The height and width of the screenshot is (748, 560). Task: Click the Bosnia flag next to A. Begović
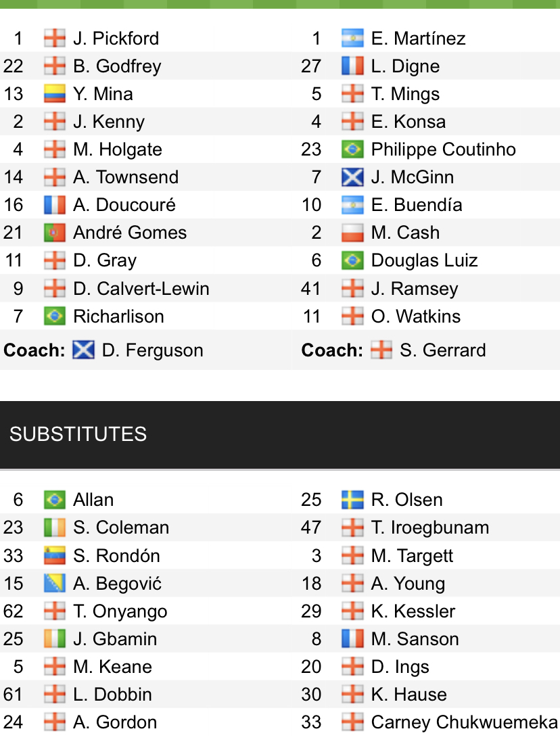[54, 584]
